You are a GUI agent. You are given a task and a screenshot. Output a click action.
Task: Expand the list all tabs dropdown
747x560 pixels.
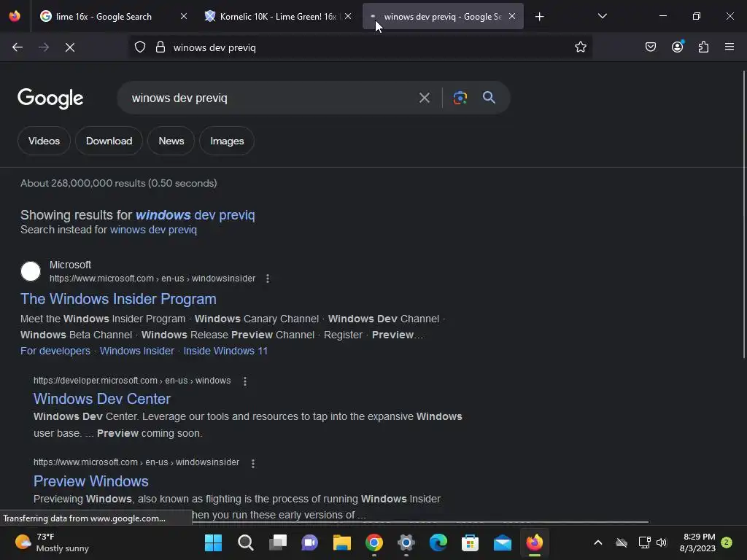[602, 16]
